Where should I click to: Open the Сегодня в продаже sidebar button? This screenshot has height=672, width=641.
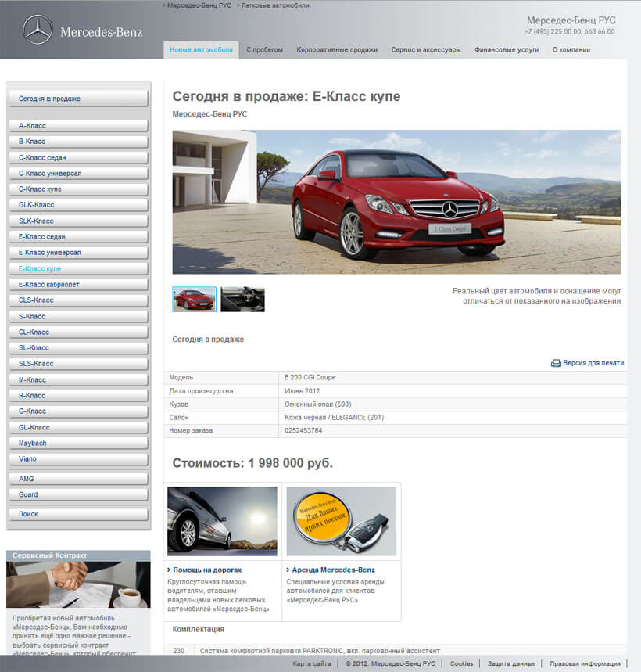pos(78,99)
